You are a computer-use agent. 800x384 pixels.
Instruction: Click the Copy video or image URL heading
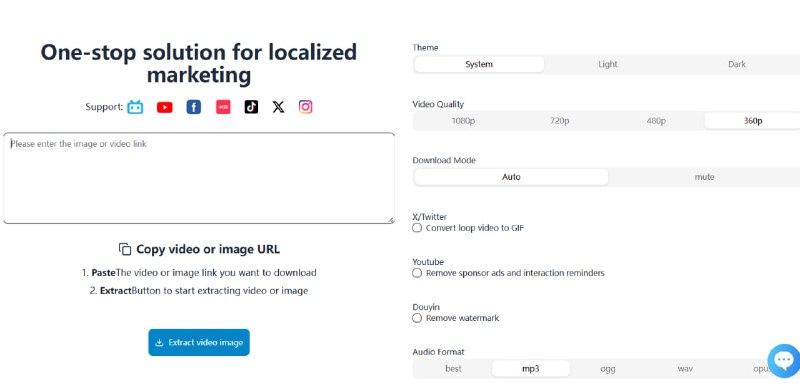208,249
